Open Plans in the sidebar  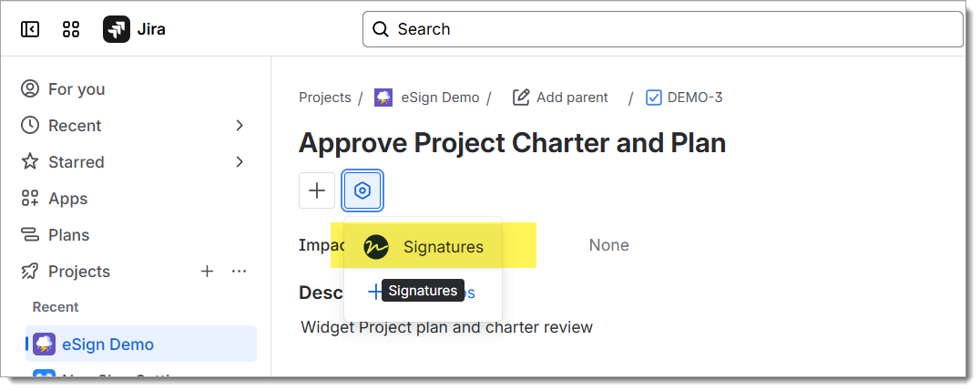tap(68, 234)
